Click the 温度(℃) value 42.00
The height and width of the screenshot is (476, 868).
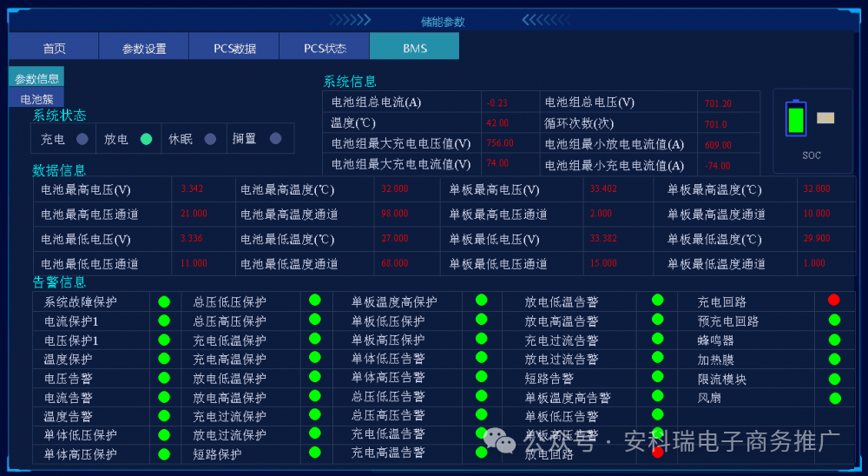(497, 123)
